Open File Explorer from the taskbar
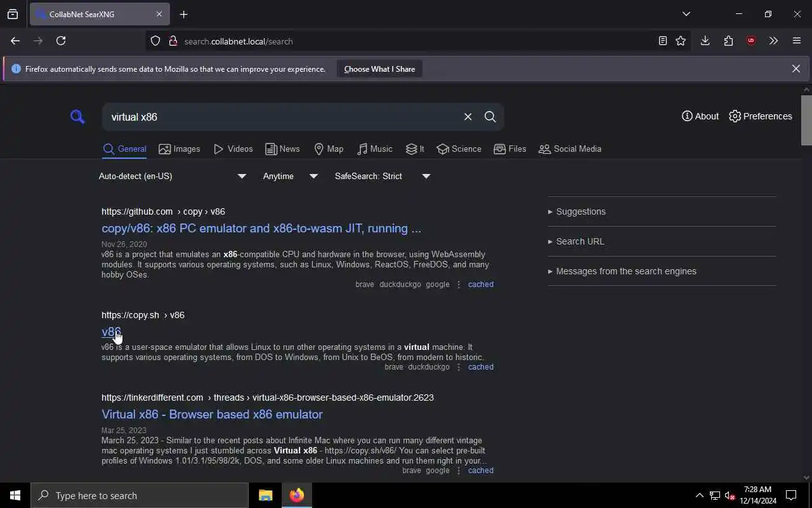The height and width of the screenshot is (508, 812). tap(265, 495)
